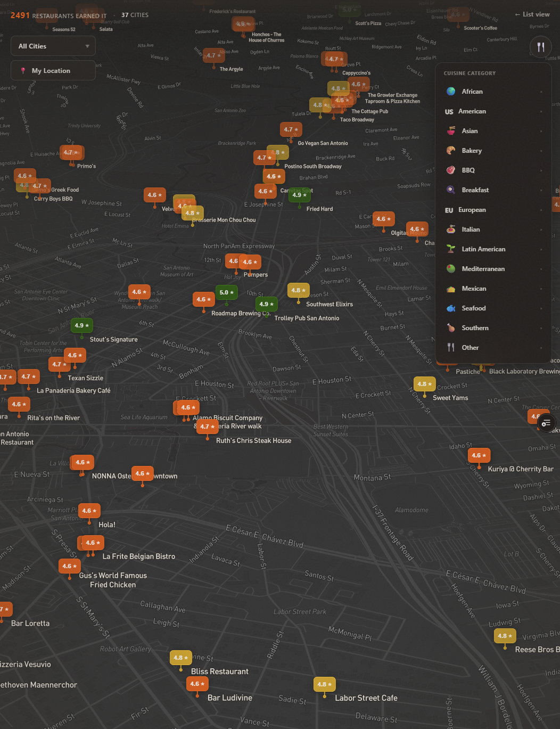Open the 4.6 marker for Hola!

[x=89, y=511]
